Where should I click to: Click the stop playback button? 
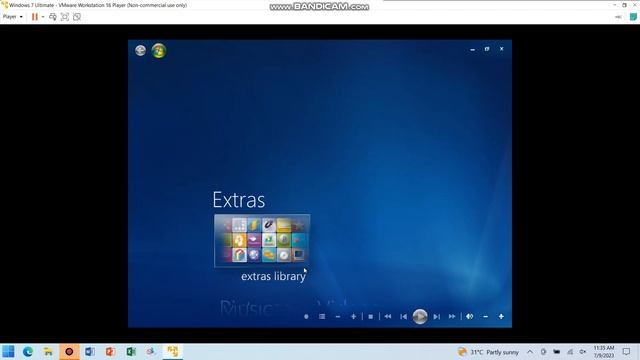pos(371,316)
